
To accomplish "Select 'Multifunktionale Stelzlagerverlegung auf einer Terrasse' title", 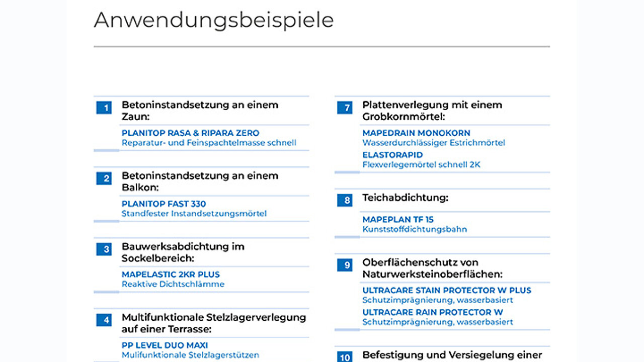I will pyautogui.click(x=214, y=323).
